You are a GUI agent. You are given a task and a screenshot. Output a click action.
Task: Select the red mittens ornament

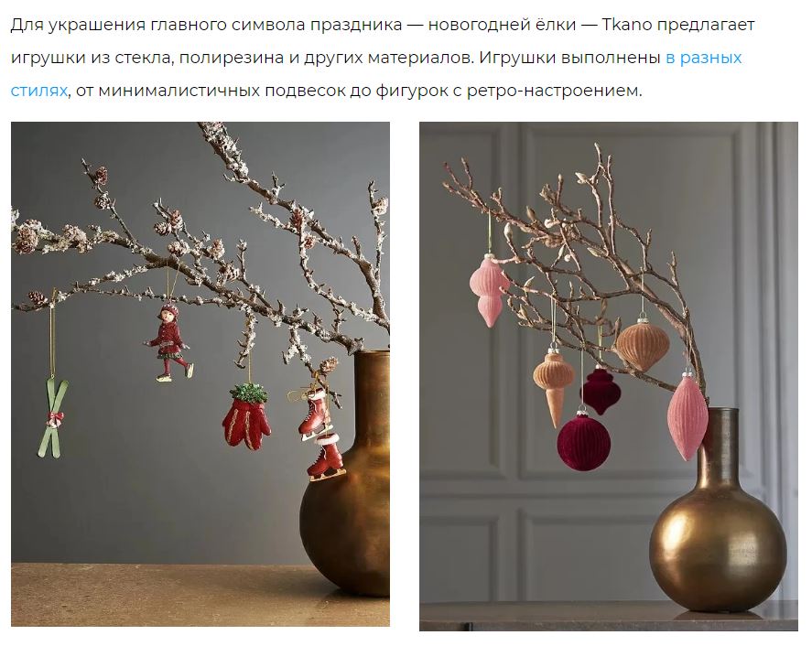click(247, 416)
